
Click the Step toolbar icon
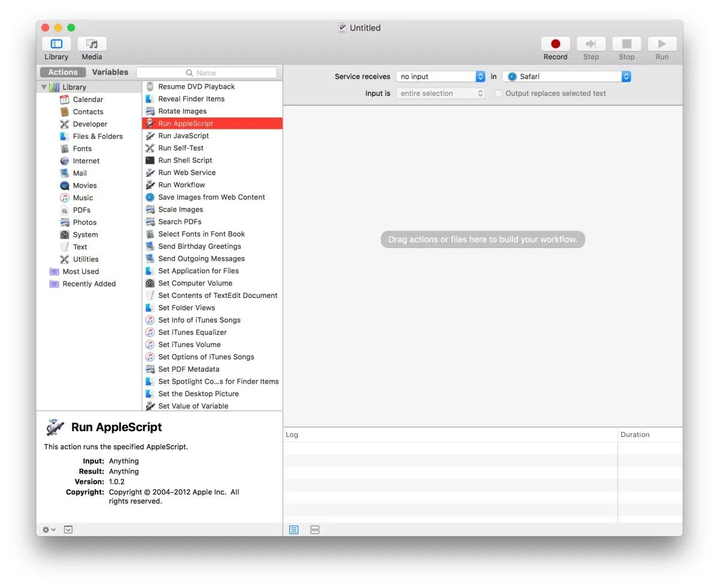(x=591, y=44)
